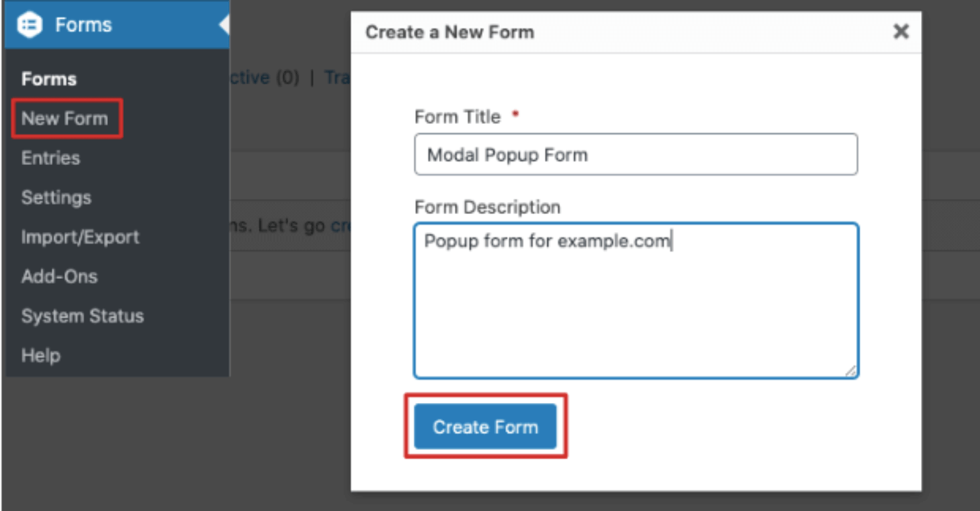View the System Status page
Screen dimensions: 980x511
coord(82,316)
